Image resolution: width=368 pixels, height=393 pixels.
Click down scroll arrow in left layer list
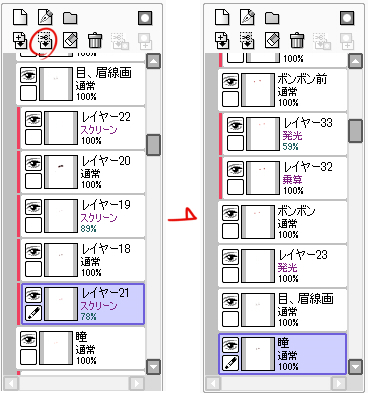tap(154, 367)
